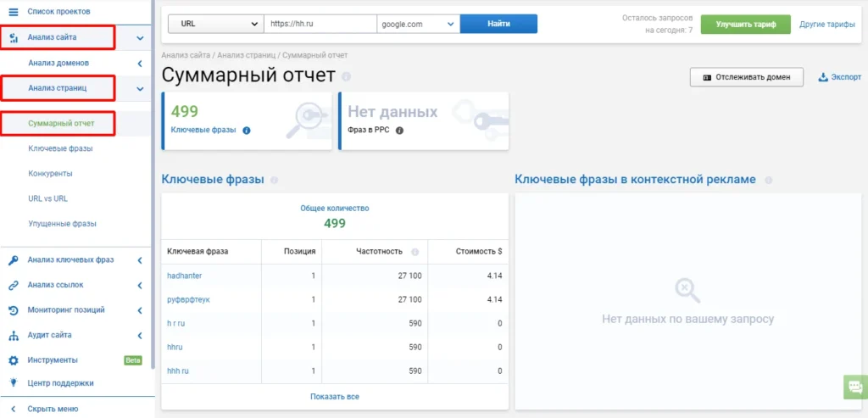This screenshot has width=868, height=418.
Task: Click Скрыть меню at sidebar bottom
Action: pyautogui.click(x=53, y=410)
